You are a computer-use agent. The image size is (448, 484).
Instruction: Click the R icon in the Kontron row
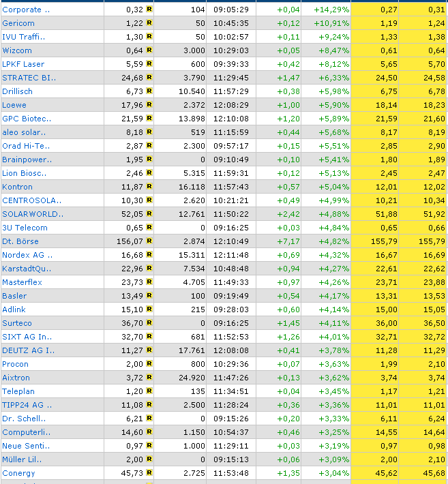point(149,187)
